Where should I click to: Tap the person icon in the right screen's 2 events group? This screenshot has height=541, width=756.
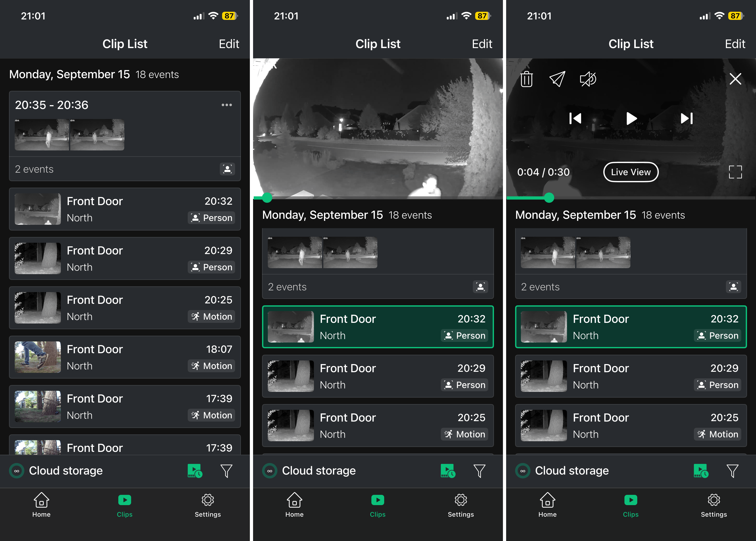(733, 287)
